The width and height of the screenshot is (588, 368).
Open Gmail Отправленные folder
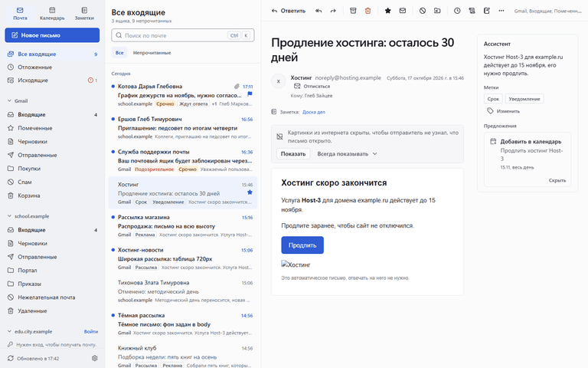click(x=52, y=155)
